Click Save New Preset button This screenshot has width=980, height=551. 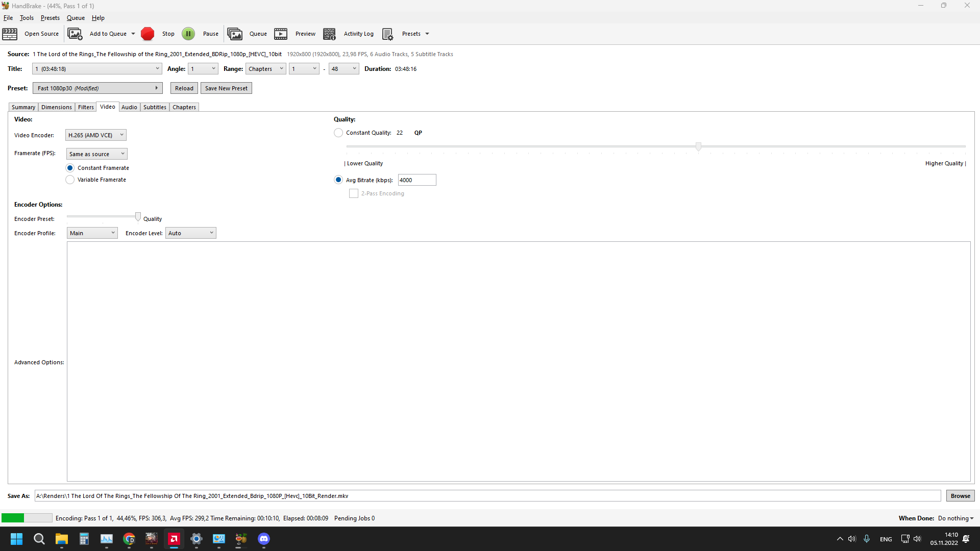(226, 88)
